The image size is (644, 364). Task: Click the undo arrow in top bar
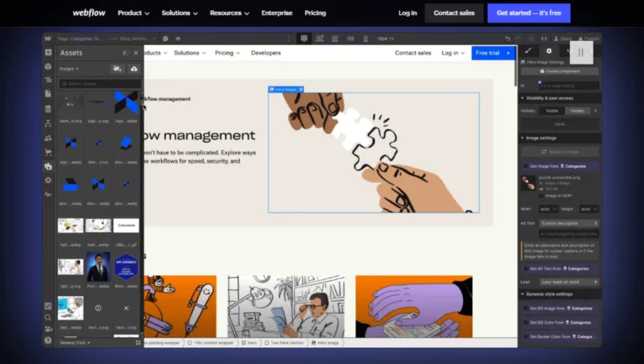507,39
